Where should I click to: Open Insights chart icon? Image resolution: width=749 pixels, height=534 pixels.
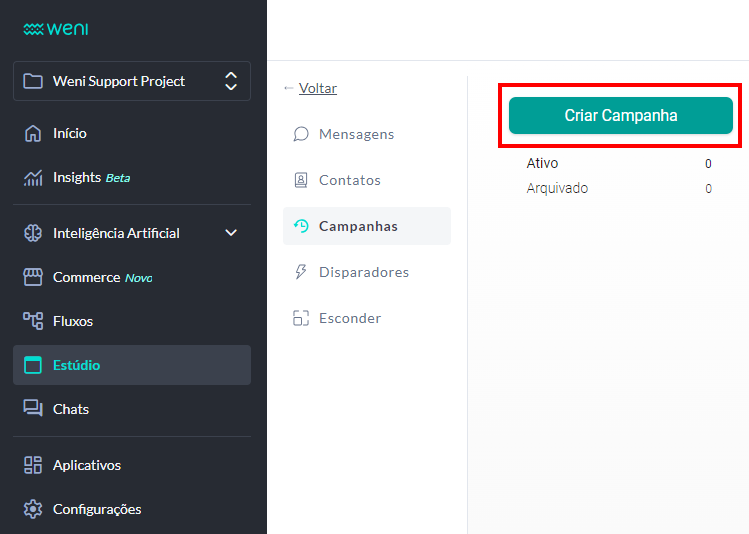[33, 177]
